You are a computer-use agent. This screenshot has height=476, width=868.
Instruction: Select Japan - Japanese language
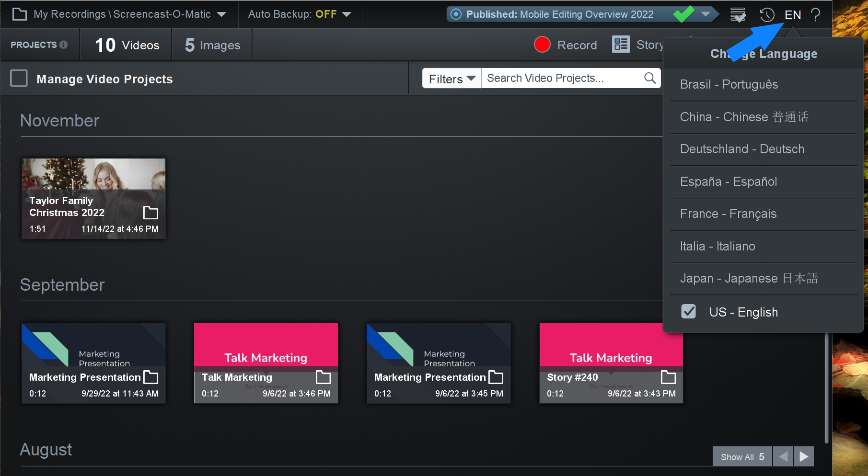(x=764, y=278)
